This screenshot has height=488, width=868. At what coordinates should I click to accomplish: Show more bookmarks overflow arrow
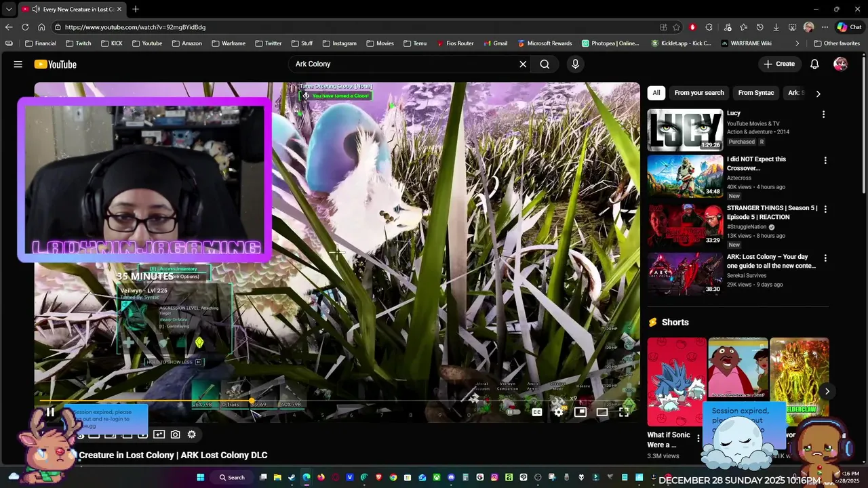[x=797, y=43]
